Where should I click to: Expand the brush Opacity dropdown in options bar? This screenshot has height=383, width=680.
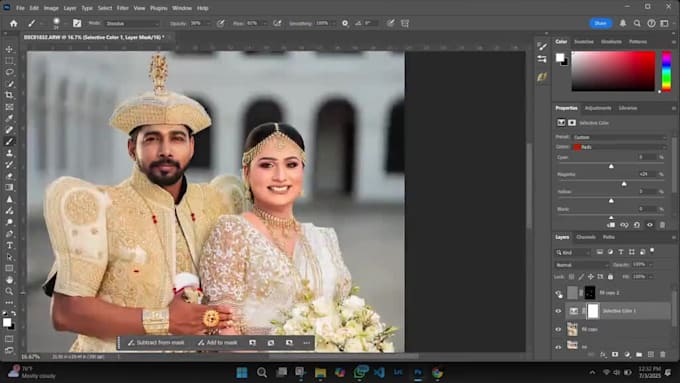click(208, 23)
